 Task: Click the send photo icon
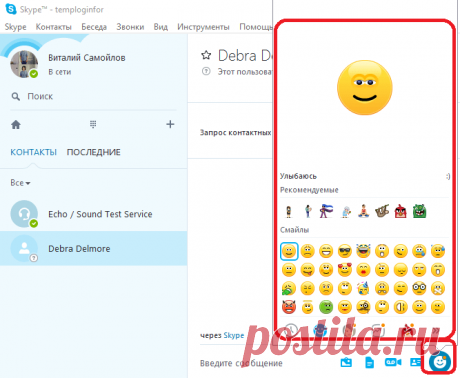[x=346, y=362]
